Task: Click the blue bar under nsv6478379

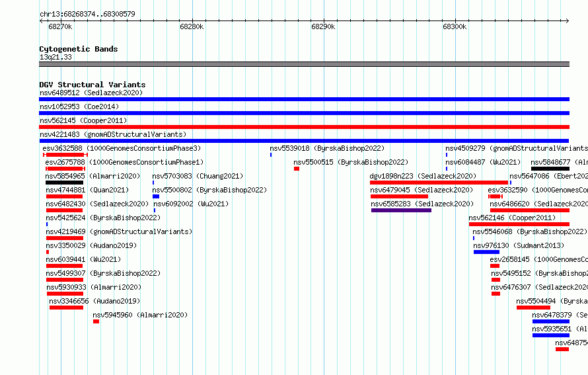Action: click(551, 321)
